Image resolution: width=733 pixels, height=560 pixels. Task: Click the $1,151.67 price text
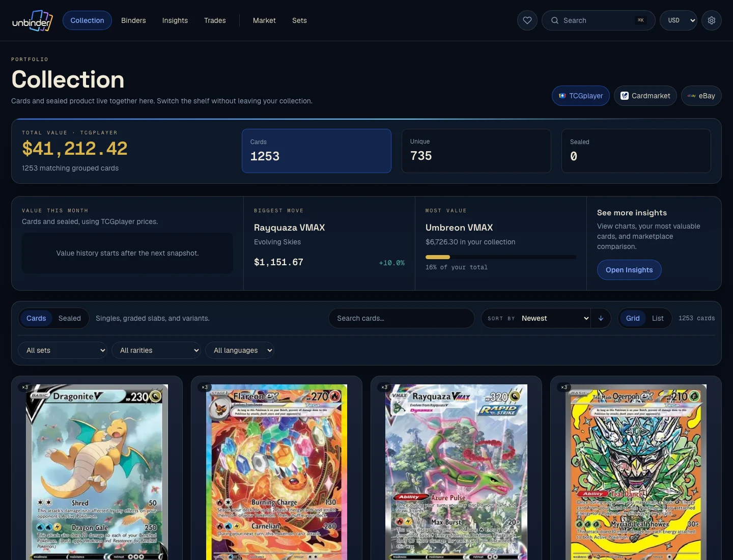pos(278,262)
